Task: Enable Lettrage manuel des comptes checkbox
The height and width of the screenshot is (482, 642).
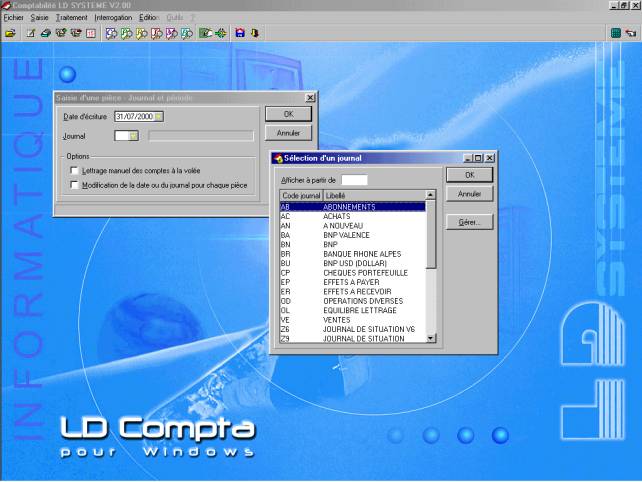Action: (74, 171)
